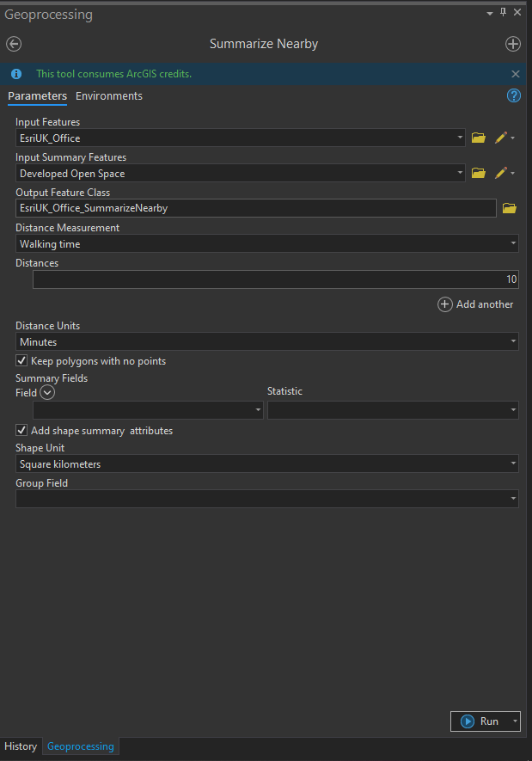
Task: Click the Summary Fields label
Action: [x=52, y=378]
